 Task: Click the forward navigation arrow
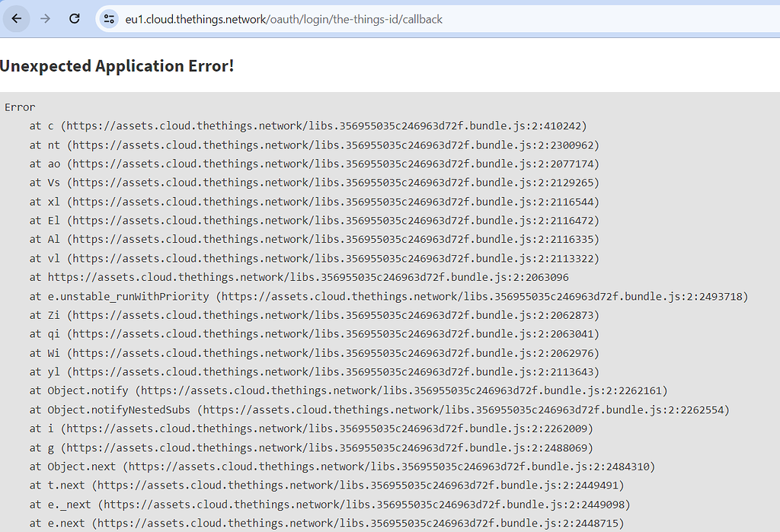(45, 18)
